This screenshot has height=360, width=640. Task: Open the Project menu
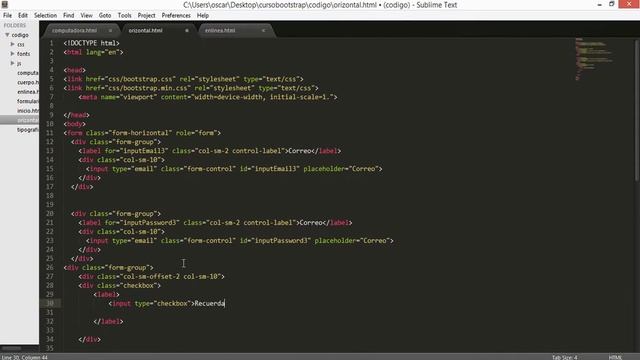[x=147, y=16]
